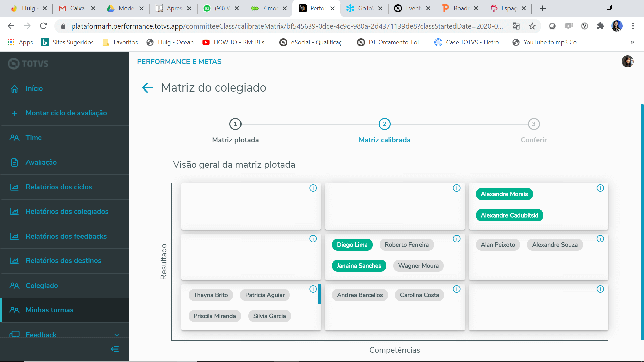This screenshot has height=362, width=644.
Task: Select the Priscila Miranda chip
Action: click(215, 316)
